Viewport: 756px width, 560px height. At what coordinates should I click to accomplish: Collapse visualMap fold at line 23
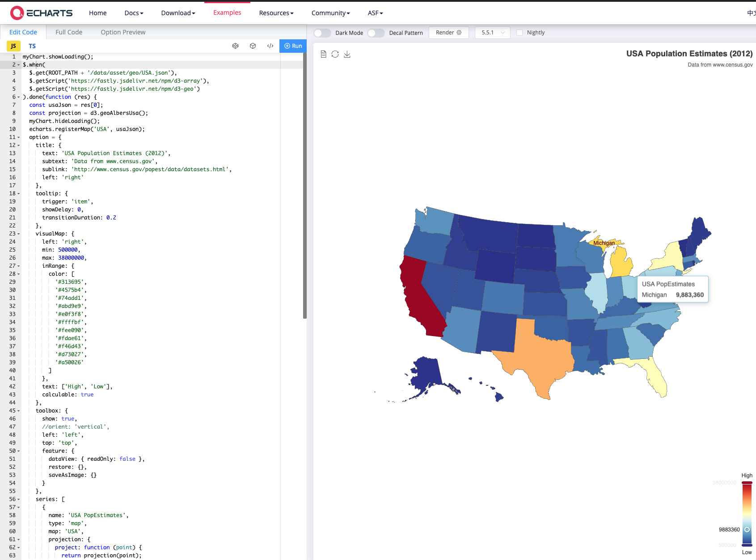click(x=18, y=234)
